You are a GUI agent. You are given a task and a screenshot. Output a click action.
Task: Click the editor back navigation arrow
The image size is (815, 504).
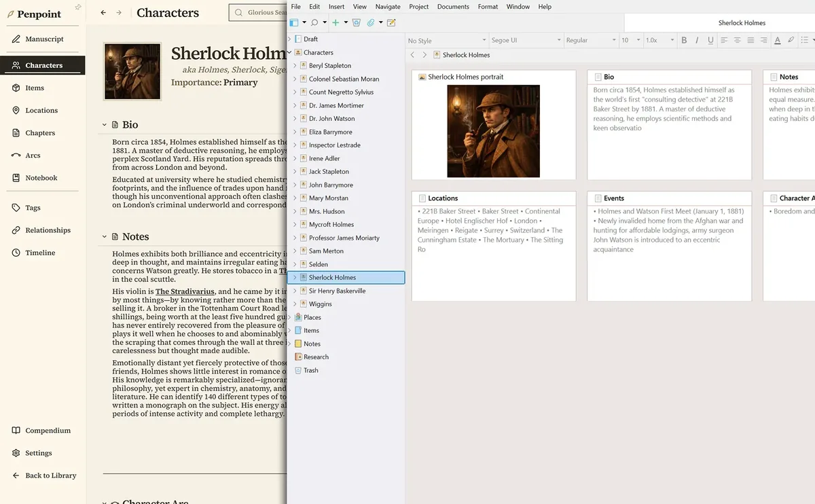tap(412, 54)
